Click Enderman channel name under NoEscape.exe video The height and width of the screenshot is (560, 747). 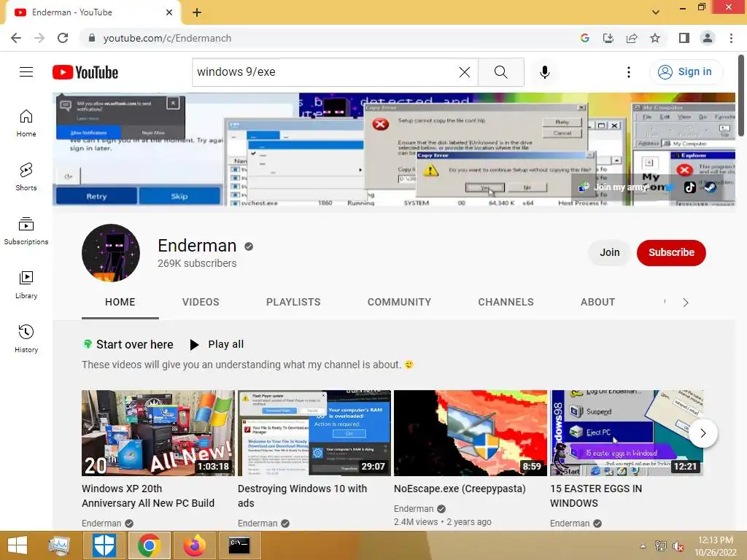pos(414,508)
